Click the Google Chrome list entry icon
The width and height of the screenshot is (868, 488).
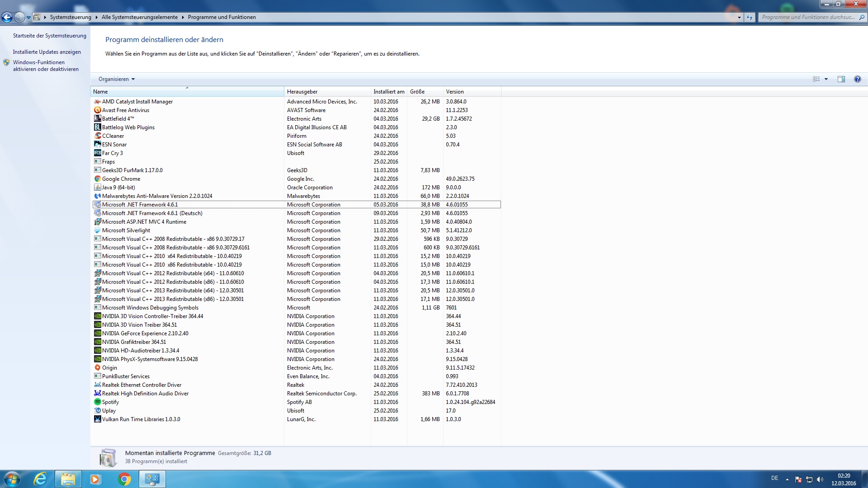(x=97, y=179)
